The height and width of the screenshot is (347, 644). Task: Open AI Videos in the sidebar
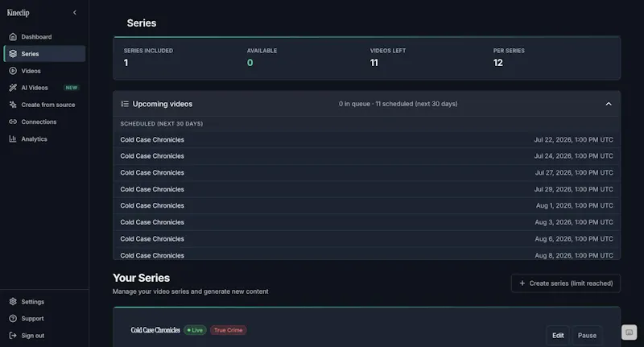[45, 88]
